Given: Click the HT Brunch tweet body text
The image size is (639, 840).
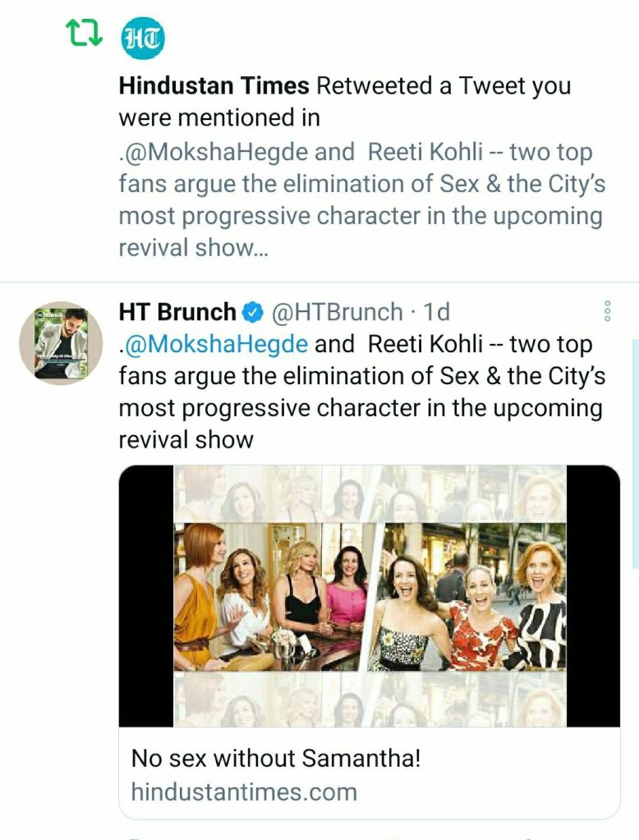Looking at the screenshot, I should pyautogui.click(x=361, y=392).
